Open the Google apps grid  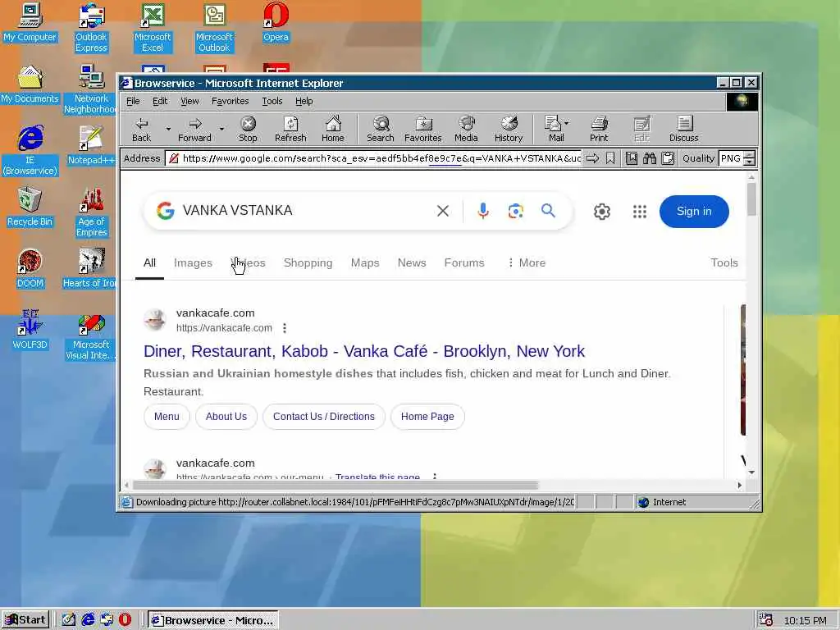tap(640, 212)
